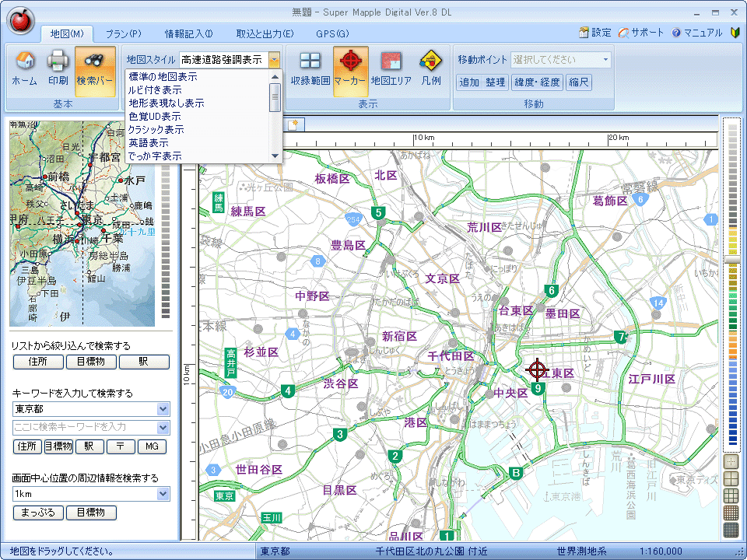
Task: Click the green expressway 6 shield
Action: [x=552, y=290]
